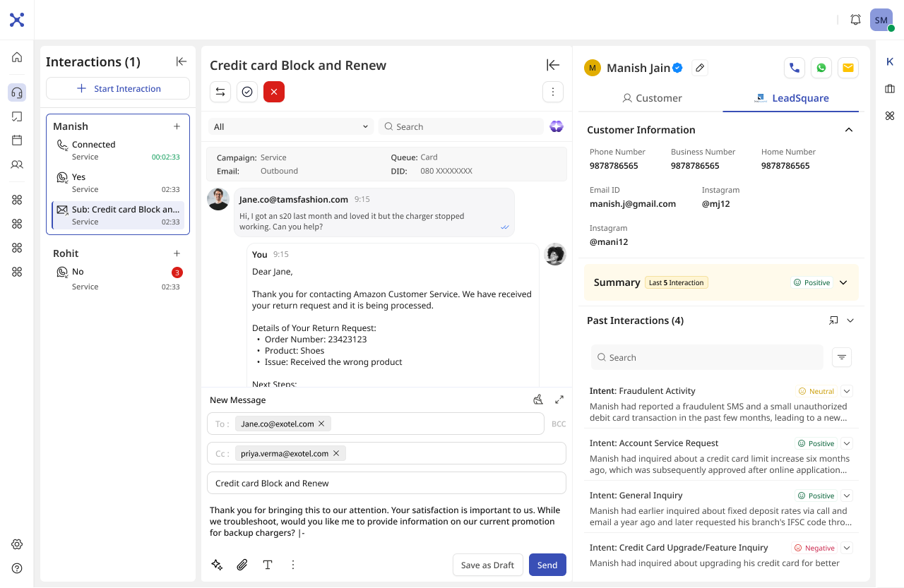Start WhatsApp chat with the customer

click(x=821, y=68)
